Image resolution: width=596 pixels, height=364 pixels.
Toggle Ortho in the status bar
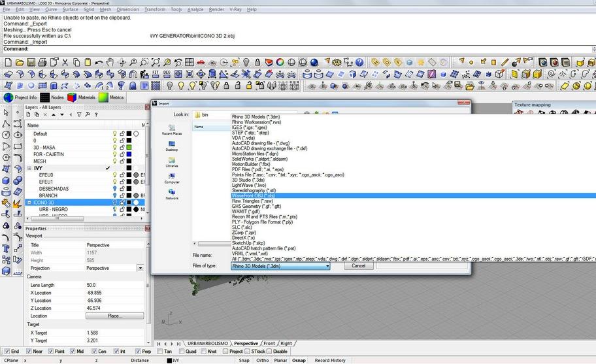point(262,360)
